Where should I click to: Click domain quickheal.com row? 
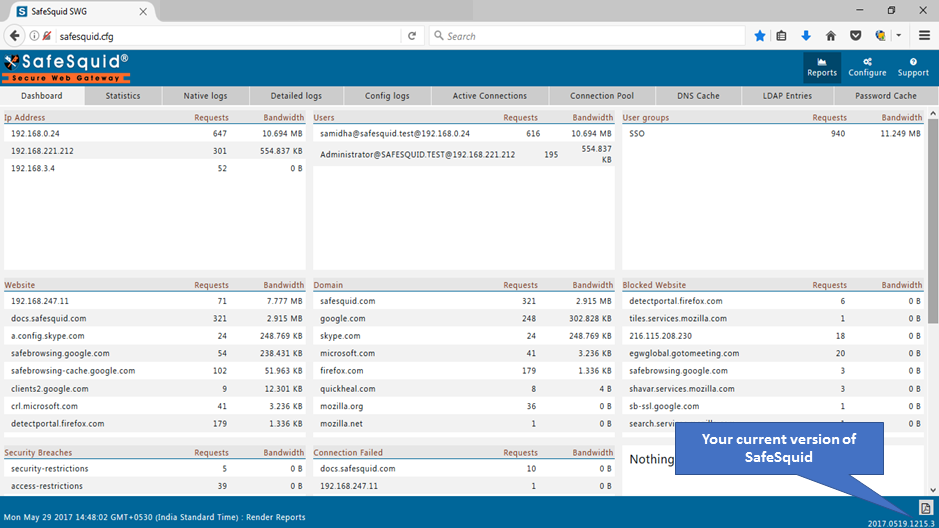click(x=464, y=389)
